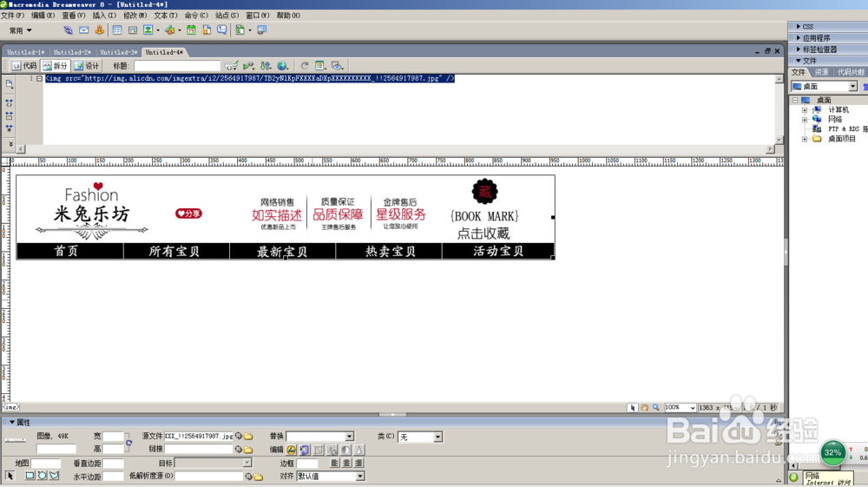Open the 常用 insert category dropdown
This screenshot has height=487, width=868.
point(21,30)
